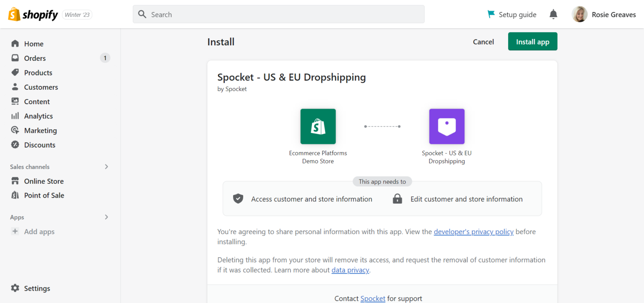
Task: Click into the Search field
Action: pyautogui.click(x=278, y=15)
